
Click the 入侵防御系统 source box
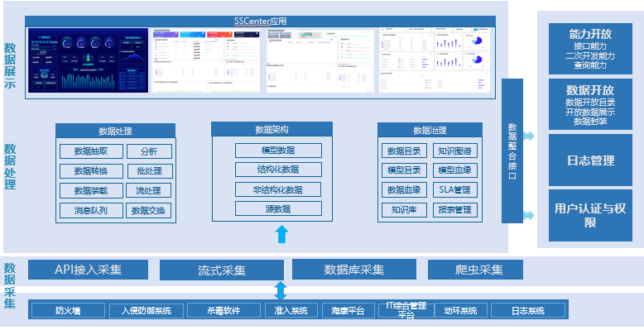(147, 311)
